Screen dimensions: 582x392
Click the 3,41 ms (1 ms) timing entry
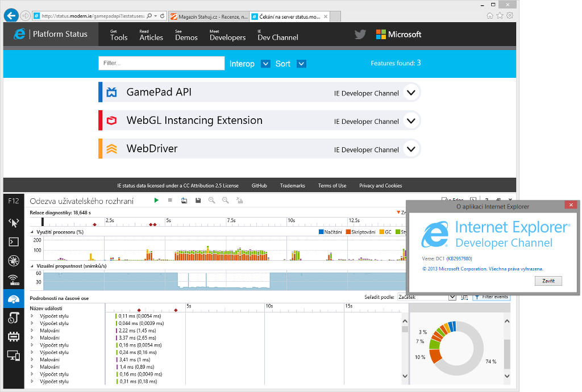click(x=134, y=360)
